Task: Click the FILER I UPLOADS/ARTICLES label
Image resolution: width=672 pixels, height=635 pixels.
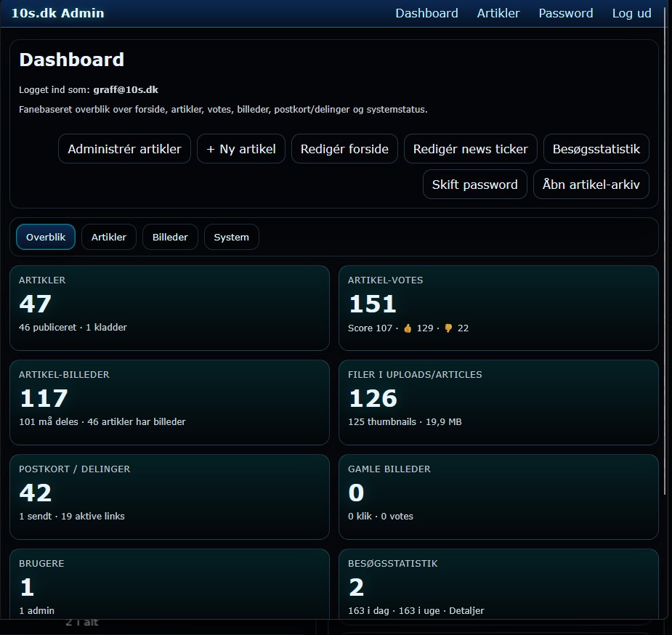Action: click(x=415, y=374)
